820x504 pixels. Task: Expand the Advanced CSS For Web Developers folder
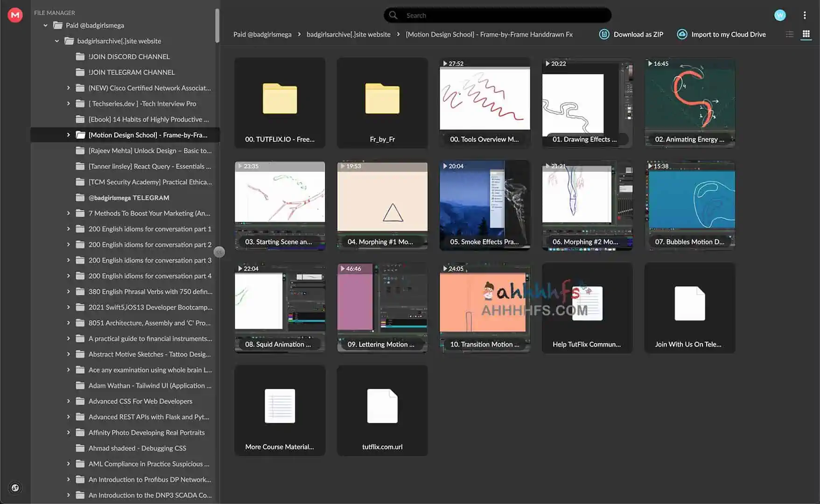(68, 401)
